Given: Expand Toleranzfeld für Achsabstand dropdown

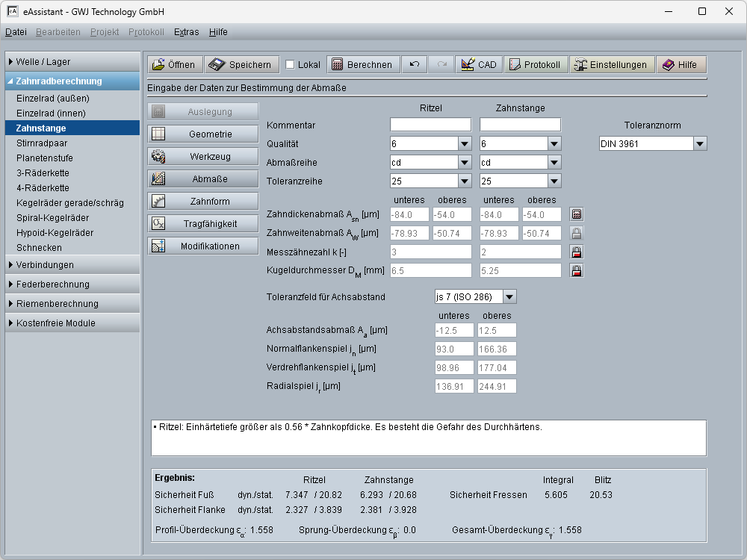Looking at the screenshot, I should pos(509,297).
